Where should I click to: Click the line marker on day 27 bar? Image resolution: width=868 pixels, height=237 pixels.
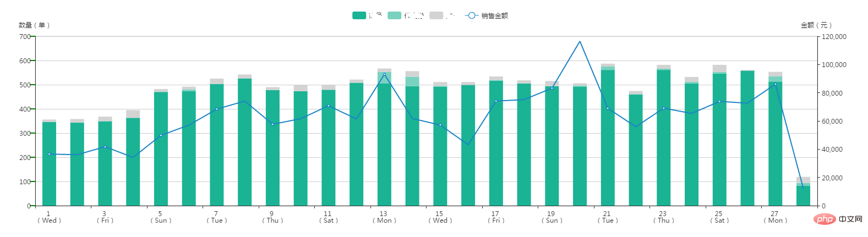pos(775,84)
